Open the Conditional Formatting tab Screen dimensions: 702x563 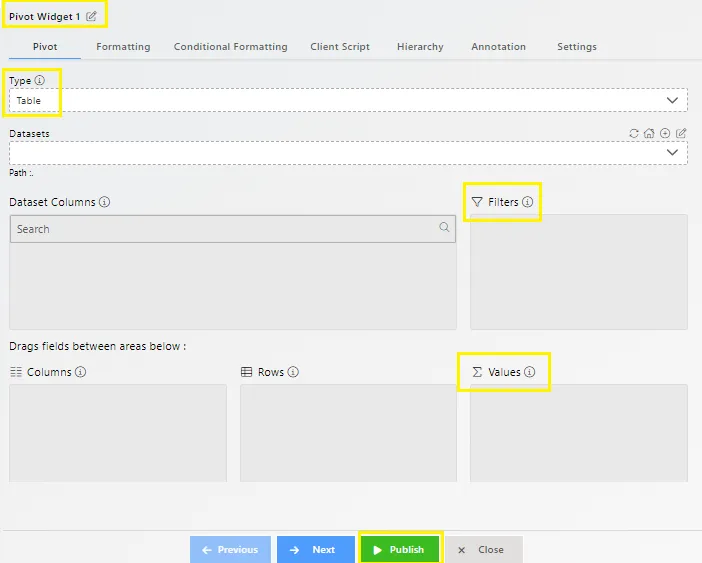pyautogui.click(x=230, y=47)
